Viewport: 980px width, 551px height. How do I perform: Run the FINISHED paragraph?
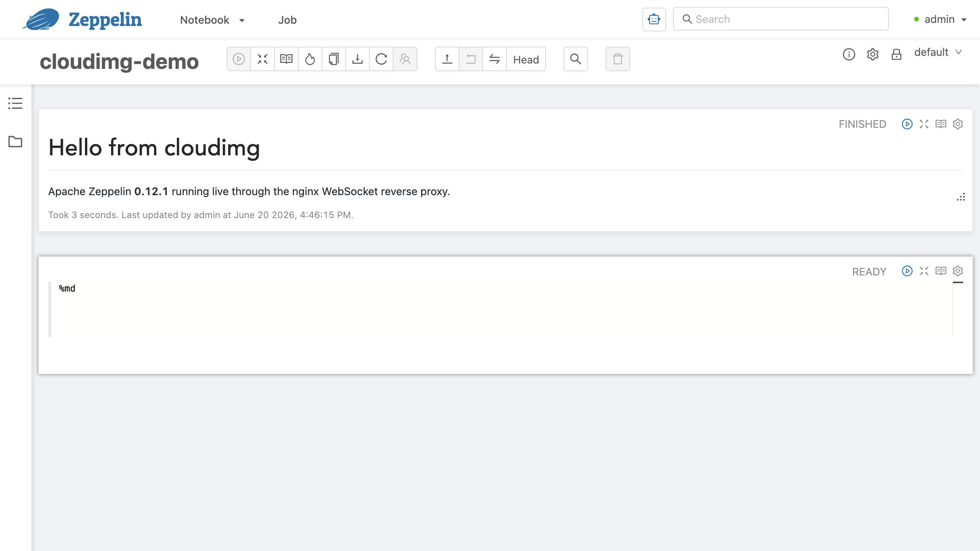coord(907,124)
